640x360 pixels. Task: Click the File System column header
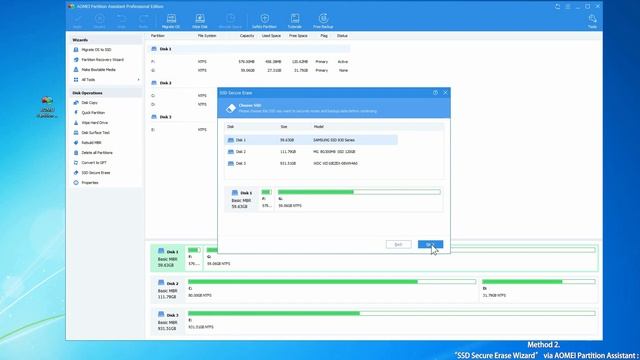207,36
